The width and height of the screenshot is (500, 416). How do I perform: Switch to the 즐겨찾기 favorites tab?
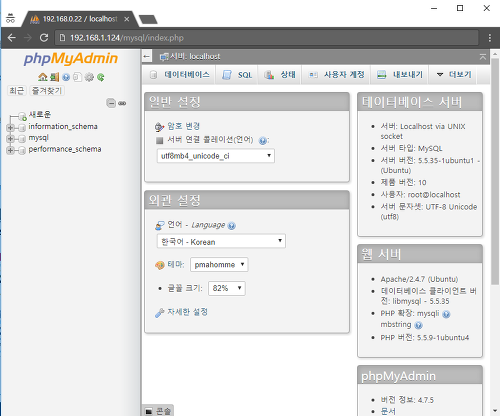click(47, 91)
